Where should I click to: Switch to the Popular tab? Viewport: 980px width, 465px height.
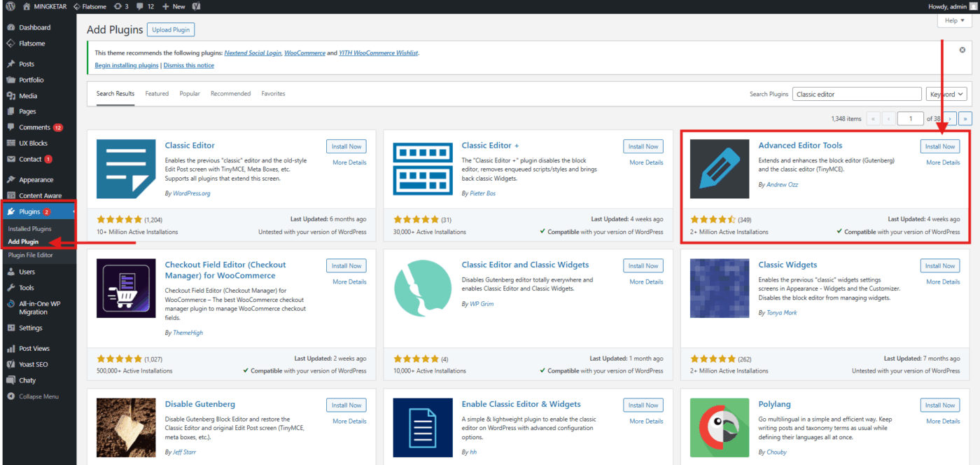coord(189,94)
